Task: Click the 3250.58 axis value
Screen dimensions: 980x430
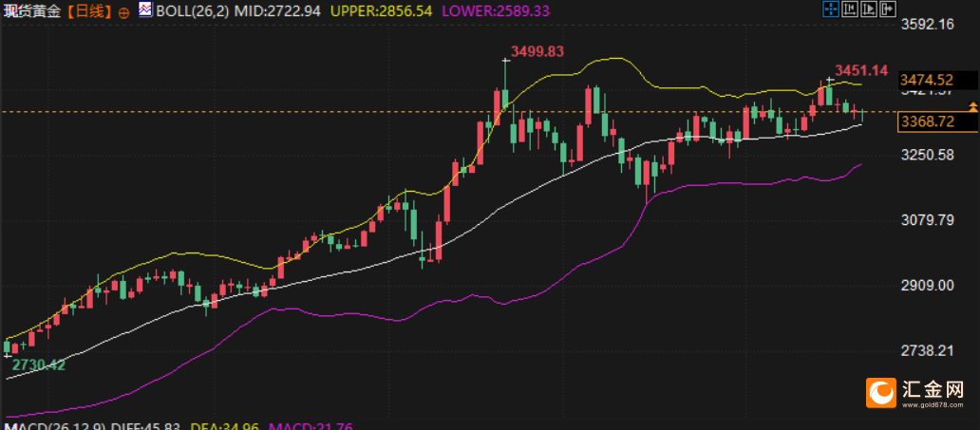Action: pos(928,154)
